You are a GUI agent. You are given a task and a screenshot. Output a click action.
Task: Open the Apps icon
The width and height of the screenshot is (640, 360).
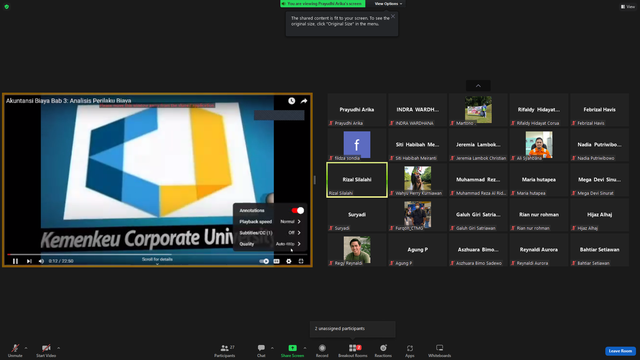(x=410, y=348)
